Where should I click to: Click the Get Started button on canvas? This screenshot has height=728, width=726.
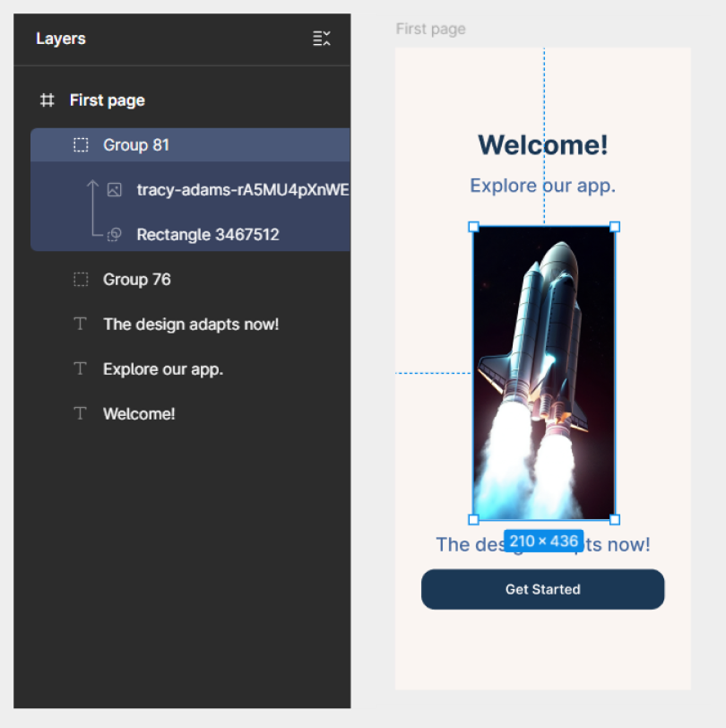click(x=543, y=589)
